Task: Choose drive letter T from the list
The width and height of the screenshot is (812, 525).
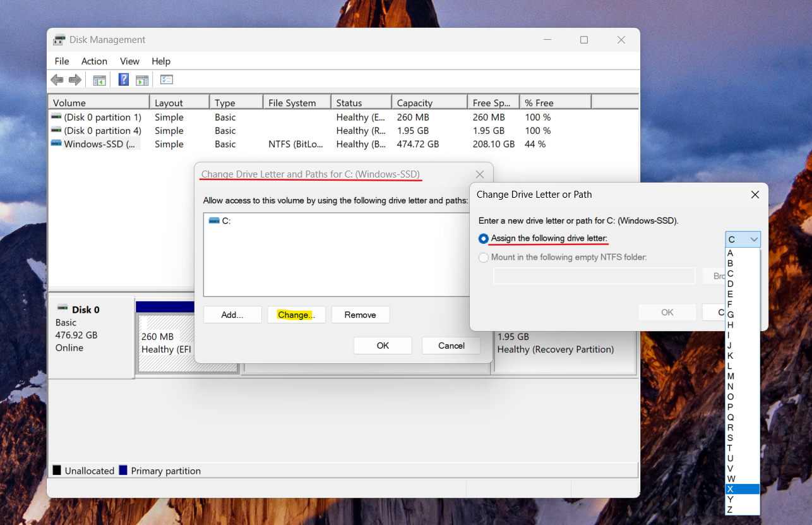Action: pos(743,448)
